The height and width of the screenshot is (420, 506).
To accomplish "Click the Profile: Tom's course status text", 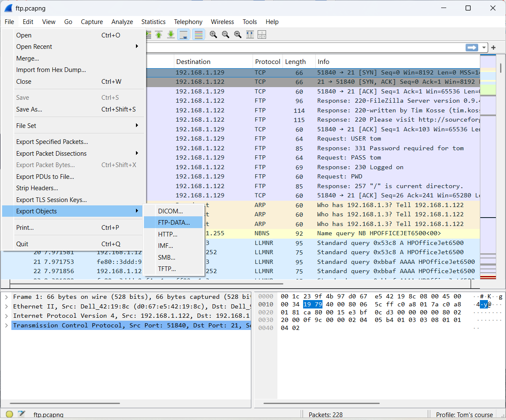I will click(x=464, y=415).
